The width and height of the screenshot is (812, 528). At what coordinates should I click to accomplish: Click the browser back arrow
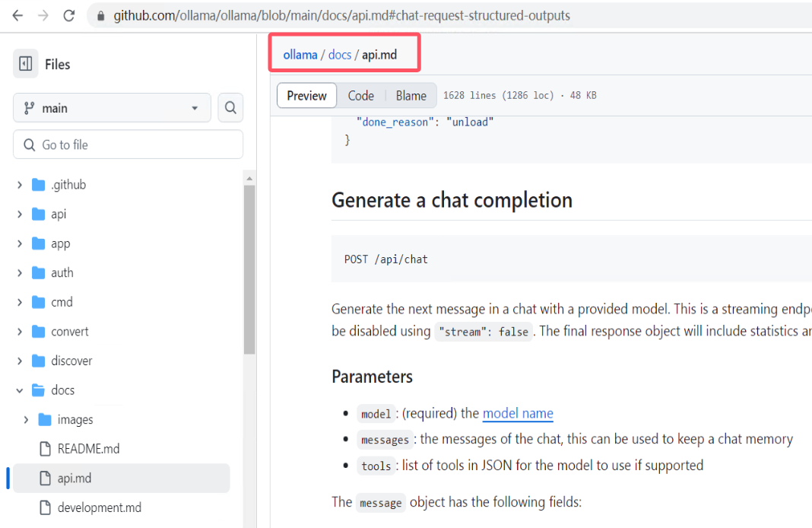tap(17, 14)
